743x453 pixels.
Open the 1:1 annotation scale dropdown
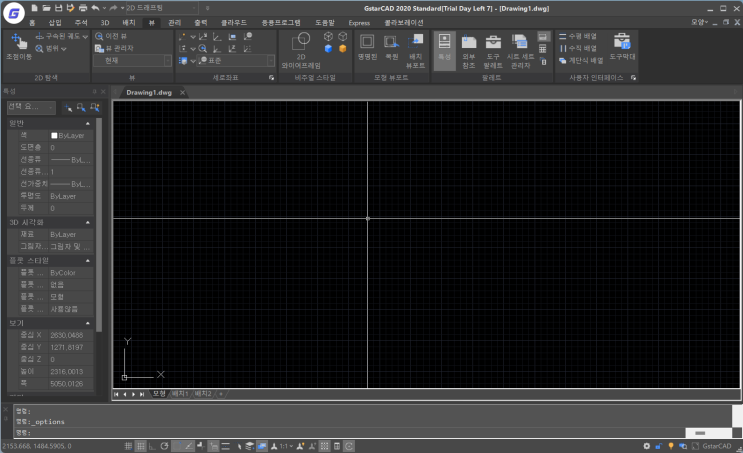click(286, 446)
